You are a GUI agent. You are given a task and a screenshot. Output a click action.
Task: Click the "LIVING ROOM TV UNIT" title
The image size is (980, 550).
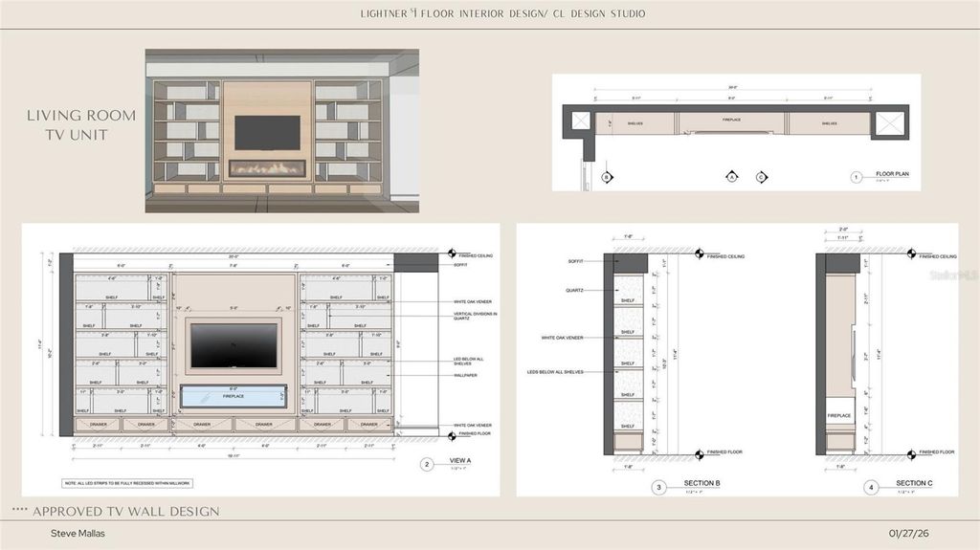pos(80,125)
